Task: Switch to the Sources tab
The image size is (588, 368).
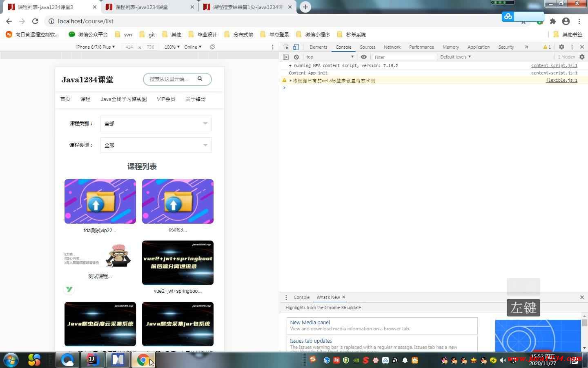Action: [x=367, y=47]
